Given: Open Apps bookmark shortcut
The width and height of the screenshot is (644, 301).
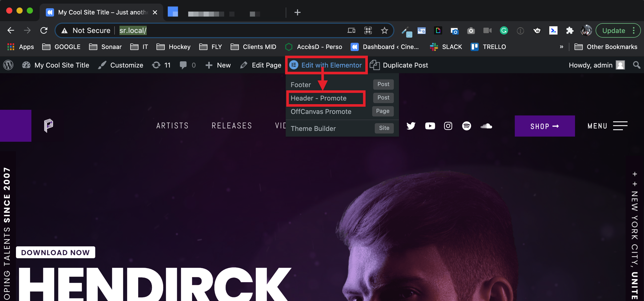Looking at the screenshot, I should pyautogui.click(x=21, y=47).
